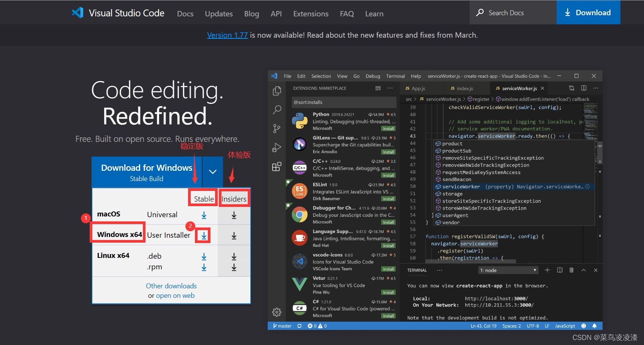This screenshot has height=345, width=644.
Task: Select serviceWorker suggestion in autocomplete list
Action: point(514,187)
